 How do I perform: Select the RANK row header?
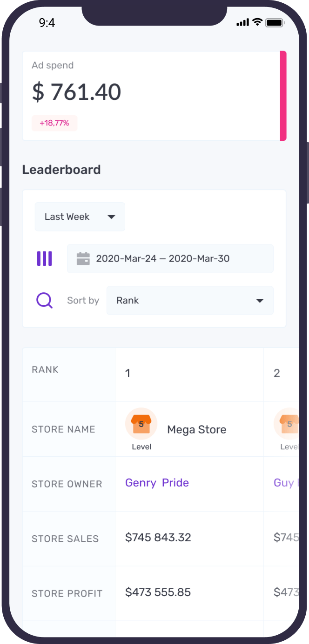45,369
